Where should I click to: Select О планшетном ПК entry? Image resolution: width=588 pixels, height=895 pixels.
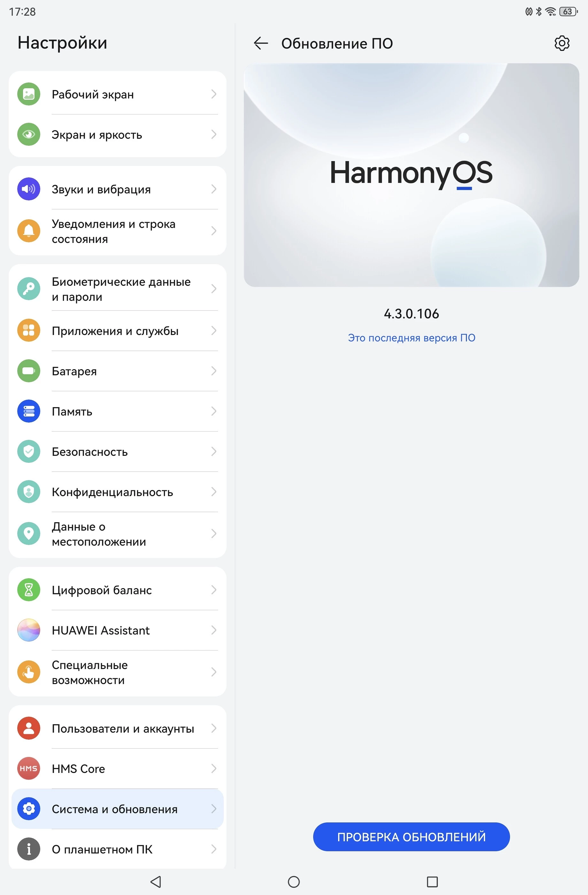[117, 849]
